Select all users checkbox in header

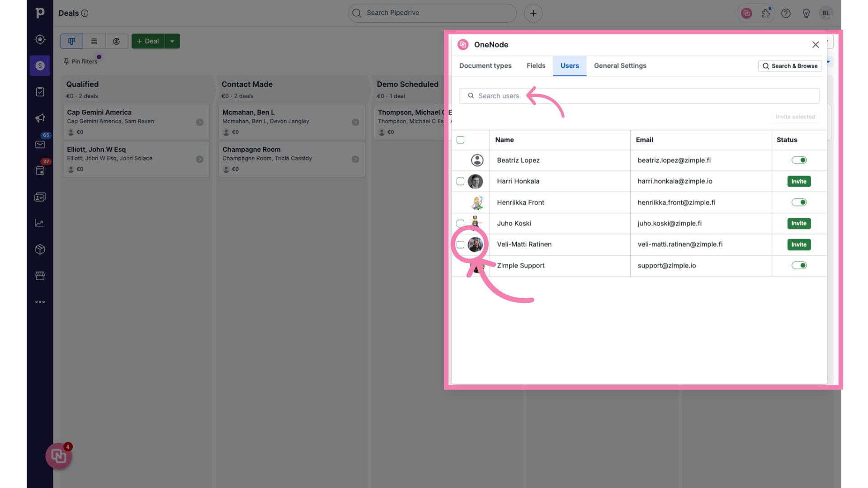coord(460,139)
